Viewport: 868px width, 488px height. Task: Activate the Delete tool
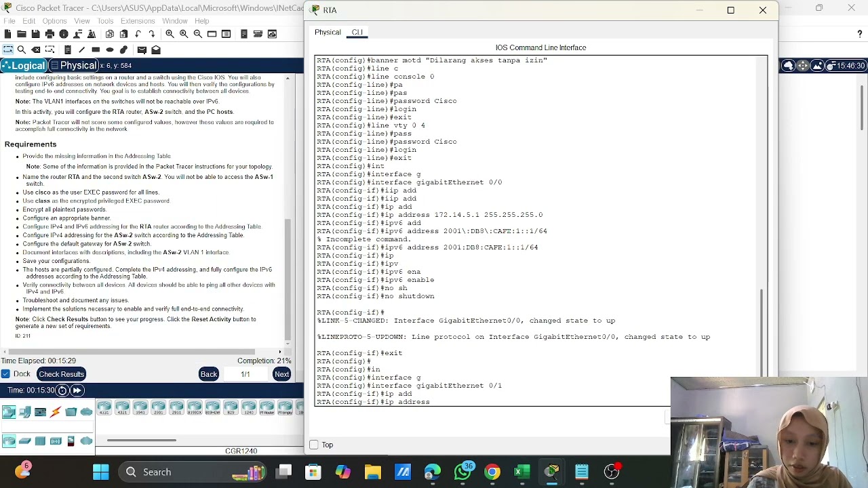[36, 49]
